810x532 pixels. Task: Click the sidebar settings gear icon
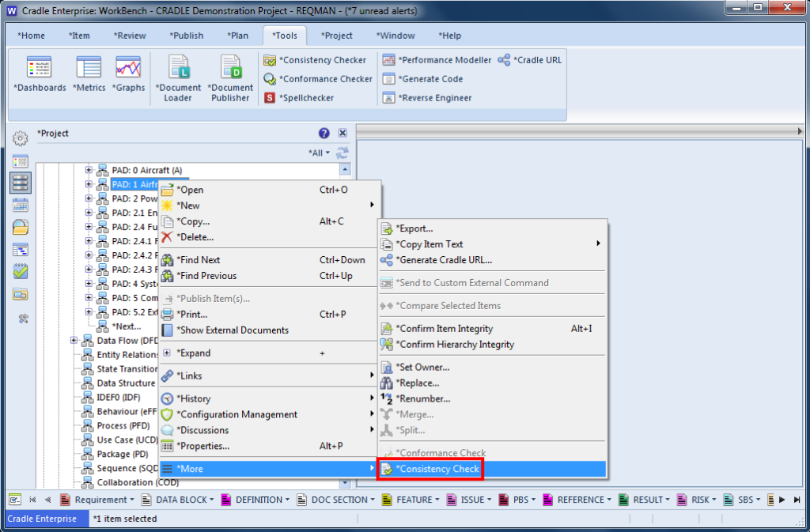(x=21, y=139)
